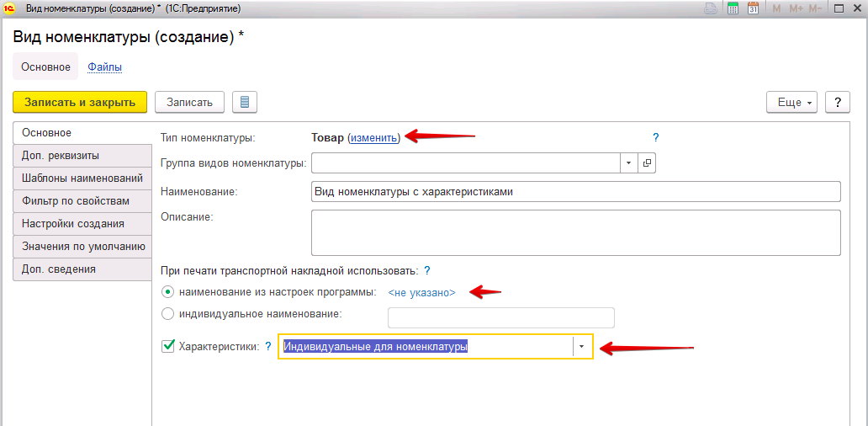Click the Записать button
This screenshot has height=426, width=868.
pyautogui.click(x=189, y=103)
